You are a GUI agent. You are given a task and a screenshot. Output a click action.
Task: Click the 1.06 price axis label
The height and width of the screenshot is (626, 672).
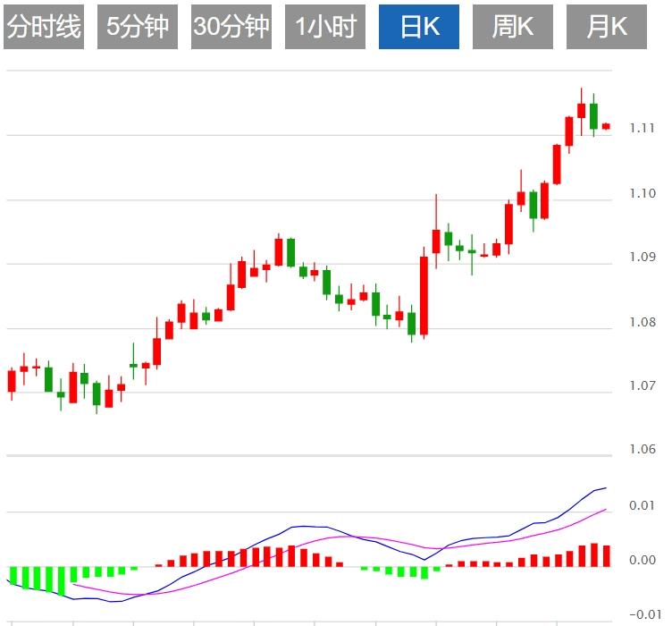(641, 449)
